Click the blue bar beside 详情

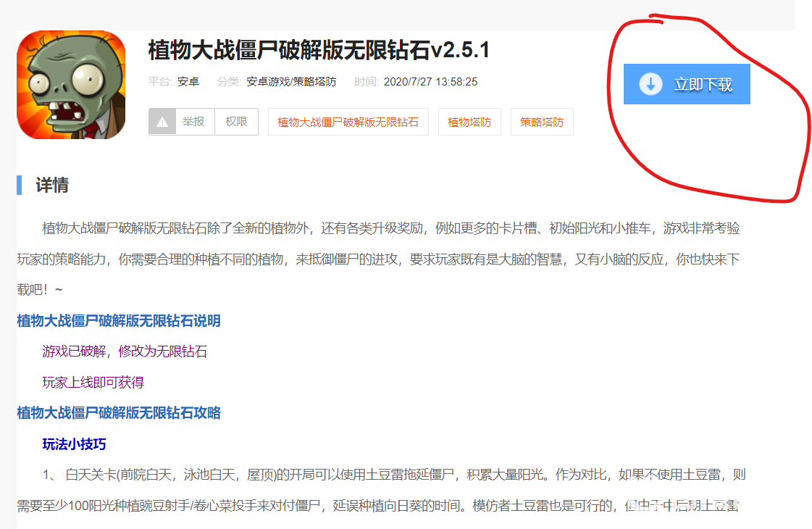click(x=20, y=185)
